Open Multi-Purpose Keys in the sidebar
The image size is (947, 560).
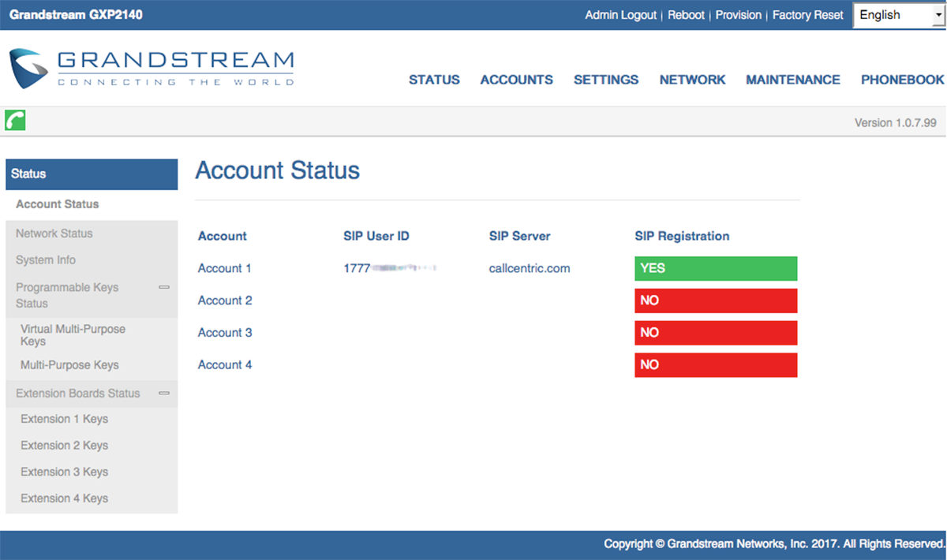tap(69, 365)
